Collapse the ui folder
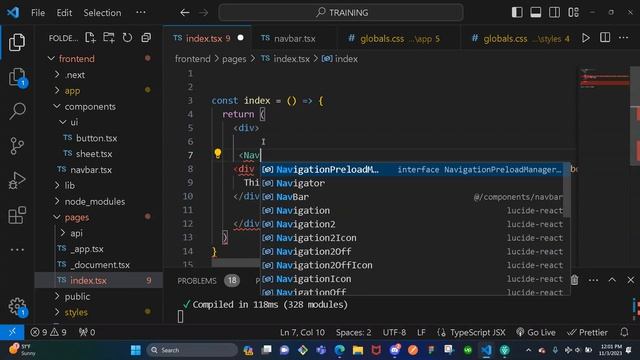This screenshot has height=360, width=640. 73,122
